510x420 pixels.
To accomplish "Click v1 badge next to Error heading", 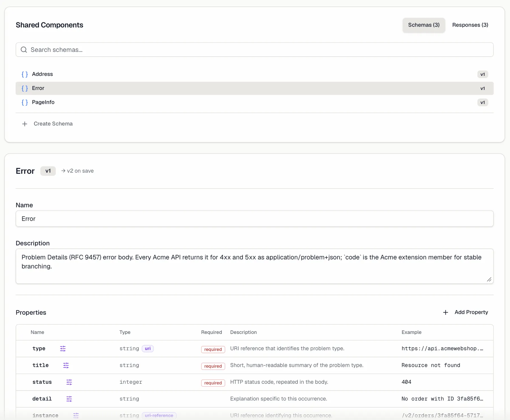I will 48,171.
